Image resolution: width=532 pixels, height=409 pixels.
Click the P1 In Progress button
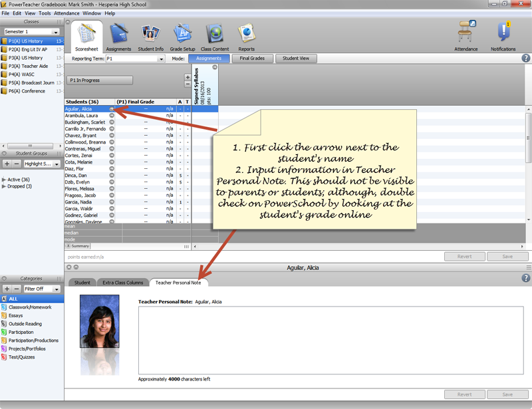point(99,80)
